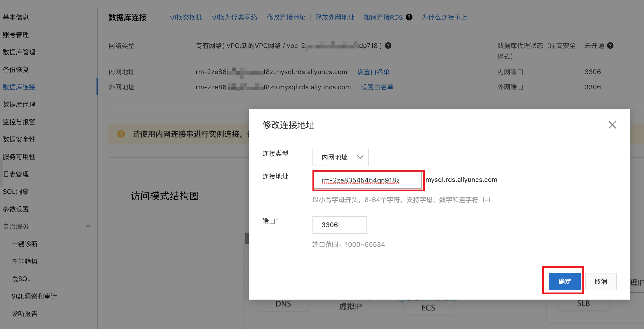
Task: Select 服务可用性 in the sidebar
Action: (x=19, y=157)
